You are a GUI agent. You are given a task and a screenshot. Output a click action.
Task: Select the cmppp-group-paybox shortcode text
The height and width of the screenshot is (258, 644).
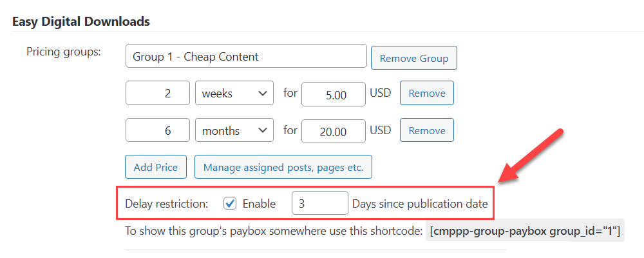525,231
